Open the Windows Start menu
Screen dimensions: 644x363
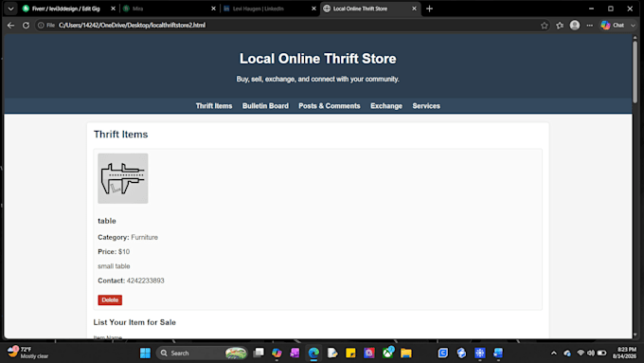145,354
